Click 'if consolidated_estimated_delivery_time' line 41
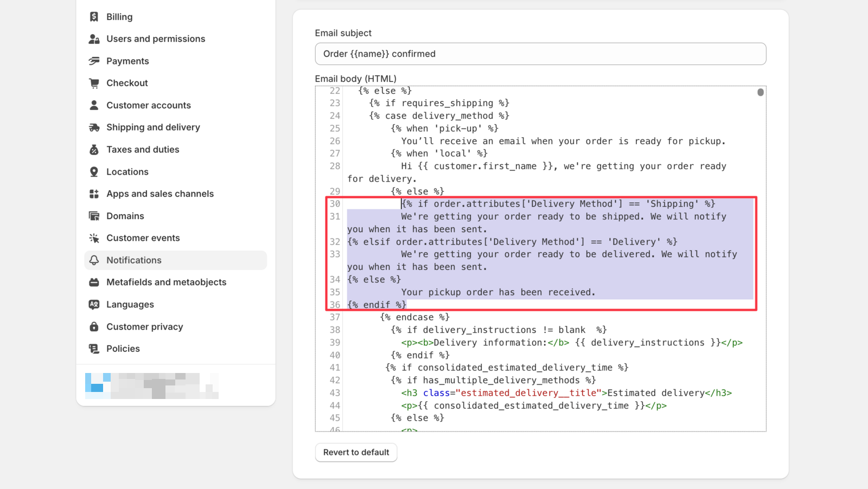868x489 pixels. click(x=507, y=368)
